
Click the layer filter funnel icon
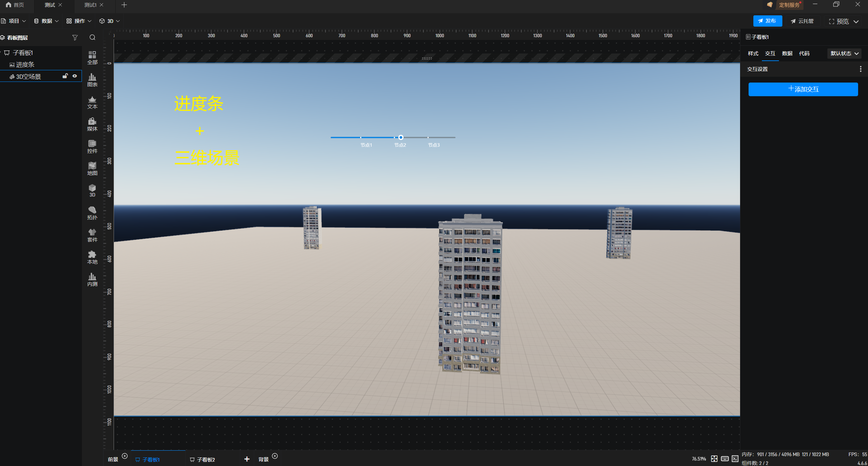pos(75,38)
